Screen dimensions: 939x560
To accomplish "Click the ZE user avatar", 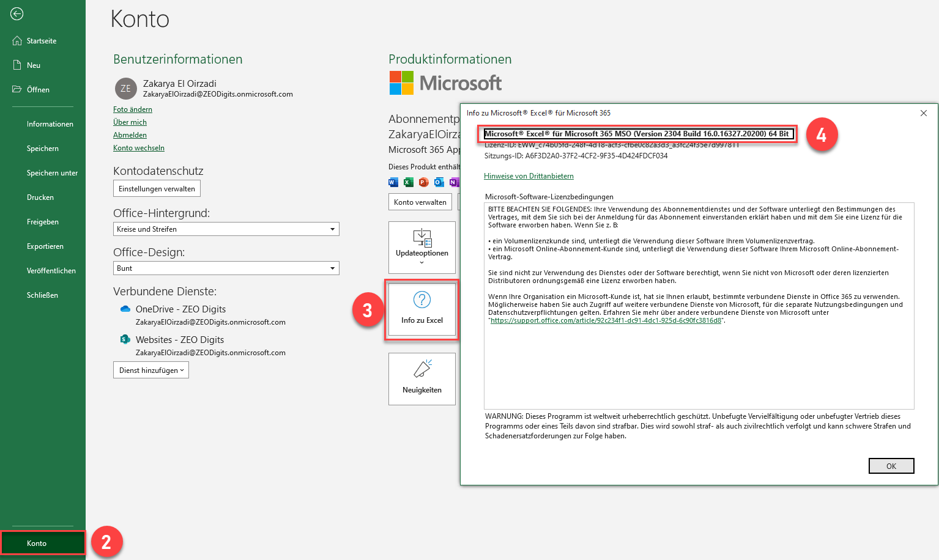I will tap(125, 89).
